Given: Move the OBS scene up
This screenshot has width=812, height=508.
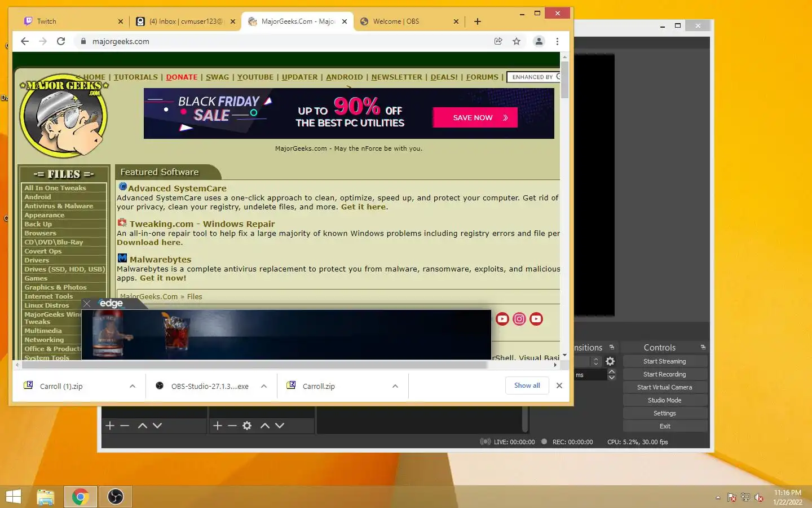Looking at the screenshot, I should tap(143, 426).
